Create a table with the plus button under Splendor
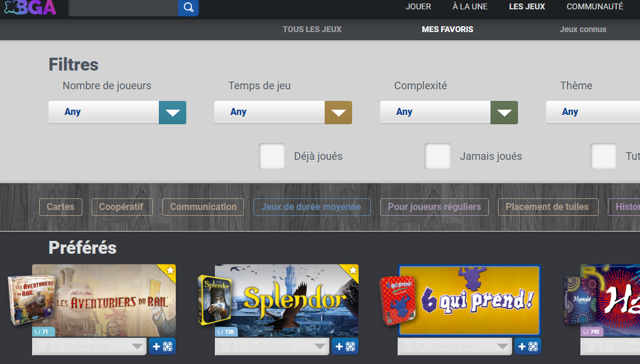640x364 pixels. [345, 346]
